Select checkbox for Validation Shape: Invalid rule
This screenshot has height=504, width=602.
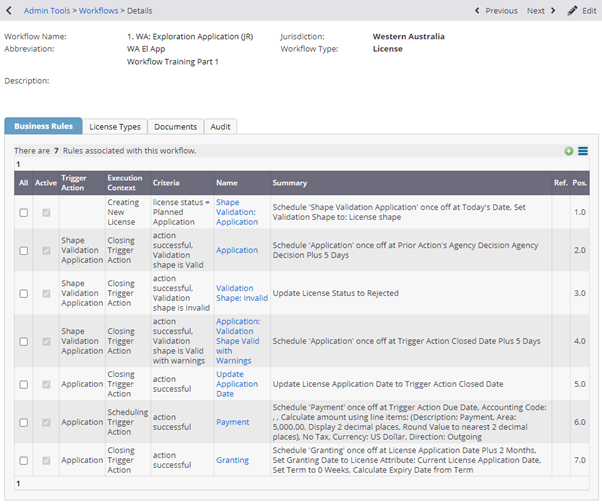[x=24, y=293]
